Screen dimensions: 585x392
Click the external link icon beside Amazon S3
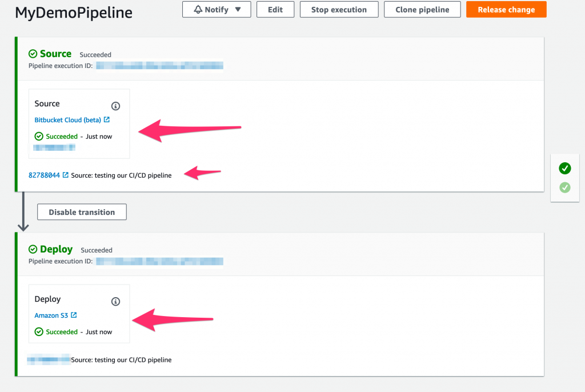pyautogui.click(x=73, y=315)
